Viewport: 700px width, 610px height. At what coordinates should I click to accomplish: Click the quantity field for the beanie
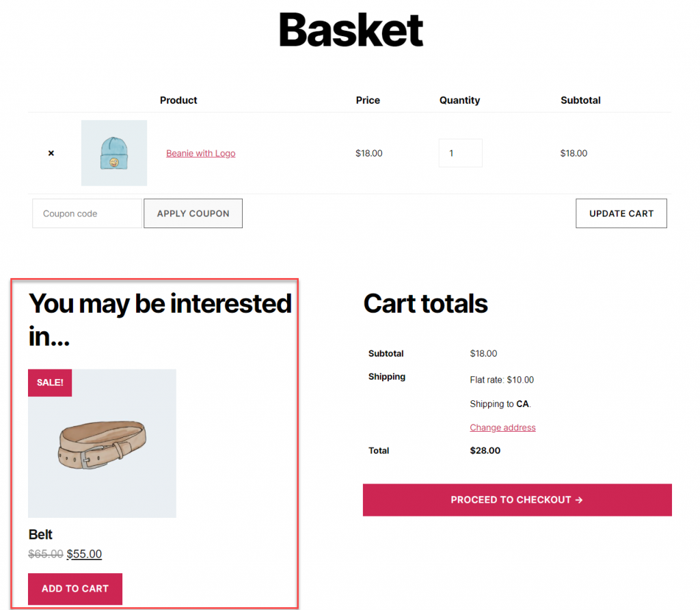point(460,153)
